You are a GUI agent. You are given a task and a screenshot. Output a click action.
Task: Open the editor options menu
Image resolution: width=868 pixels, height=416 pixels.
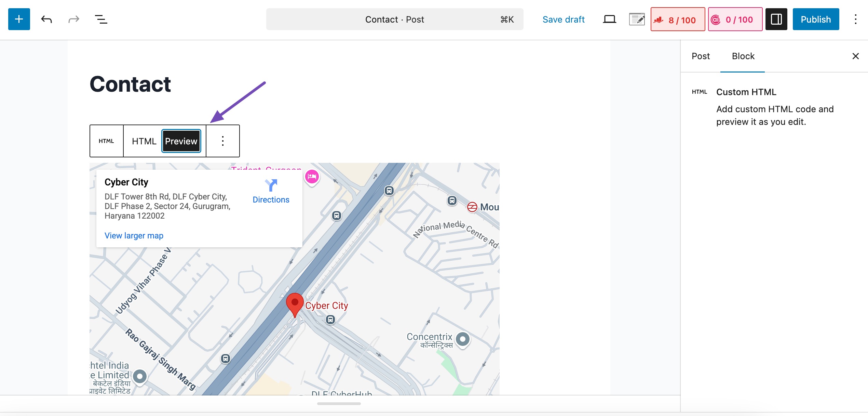click(855, 19)
